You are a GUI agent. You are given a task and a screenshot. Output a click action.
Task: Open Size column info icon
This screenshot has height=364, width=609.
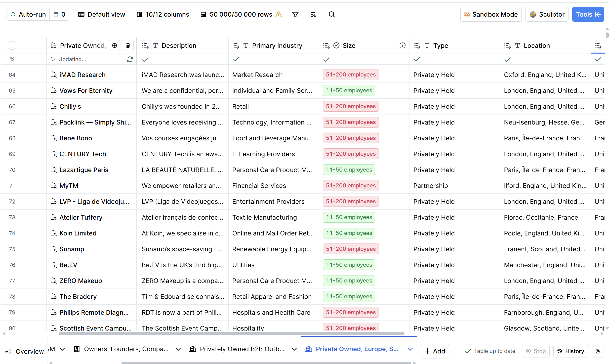pyautogui.click(x=402, y=46)
